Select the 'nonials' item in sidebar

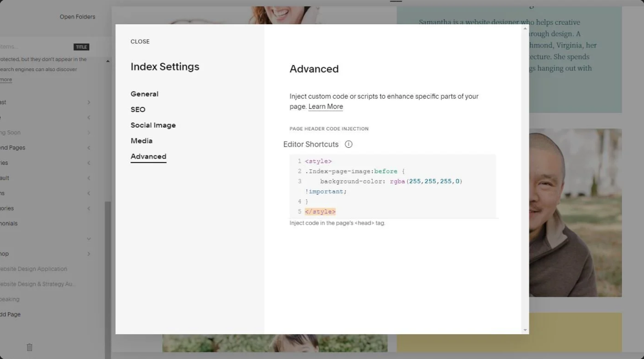(x=8, y=224)
